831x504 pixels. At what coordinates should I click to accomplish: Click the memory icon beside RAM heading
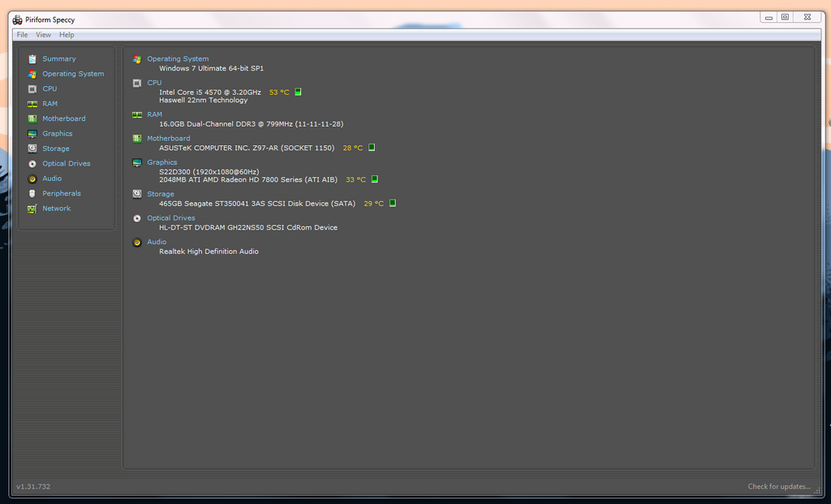(x=137, y=114)
